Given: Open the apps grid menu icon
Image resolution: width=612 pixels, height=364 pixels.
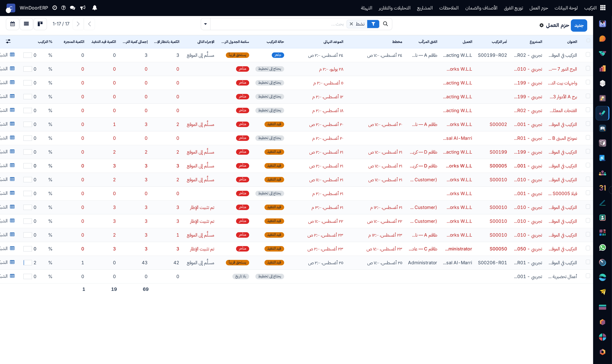Looking at the screenshot, I should point(603,8).
